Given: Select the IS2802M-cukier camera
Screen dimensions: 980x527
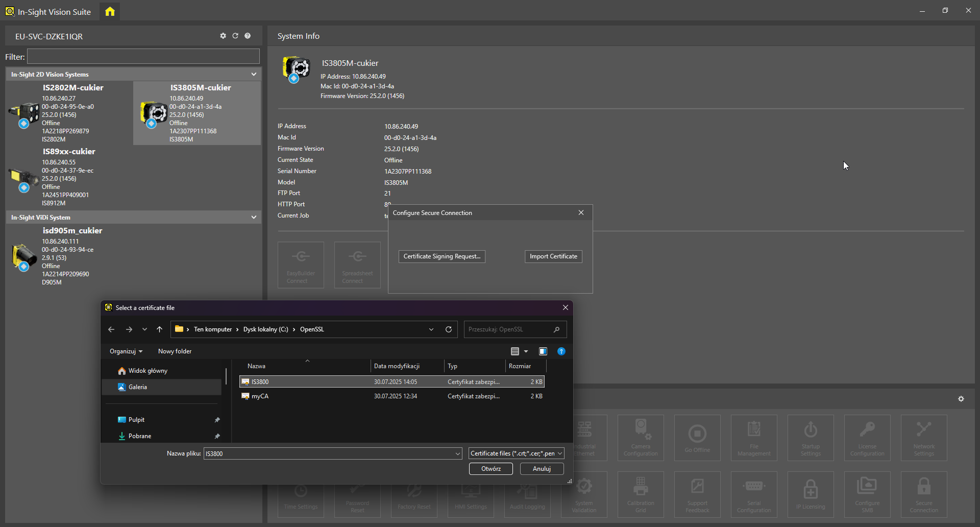Looking at the screenshot, I should (x=69, y=113).
